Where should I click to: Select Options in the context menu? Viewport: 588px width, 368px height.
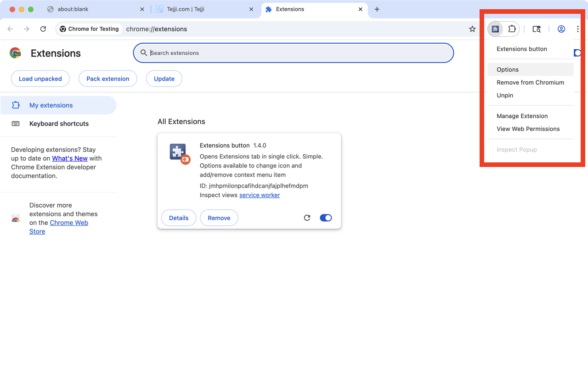507,69
